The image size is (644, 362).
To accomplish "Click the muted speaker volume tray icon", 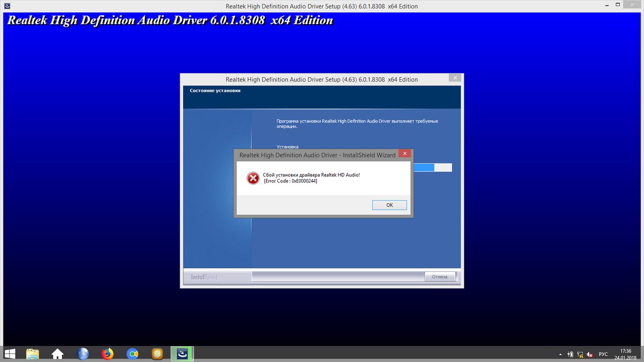I will pos(590,354).
